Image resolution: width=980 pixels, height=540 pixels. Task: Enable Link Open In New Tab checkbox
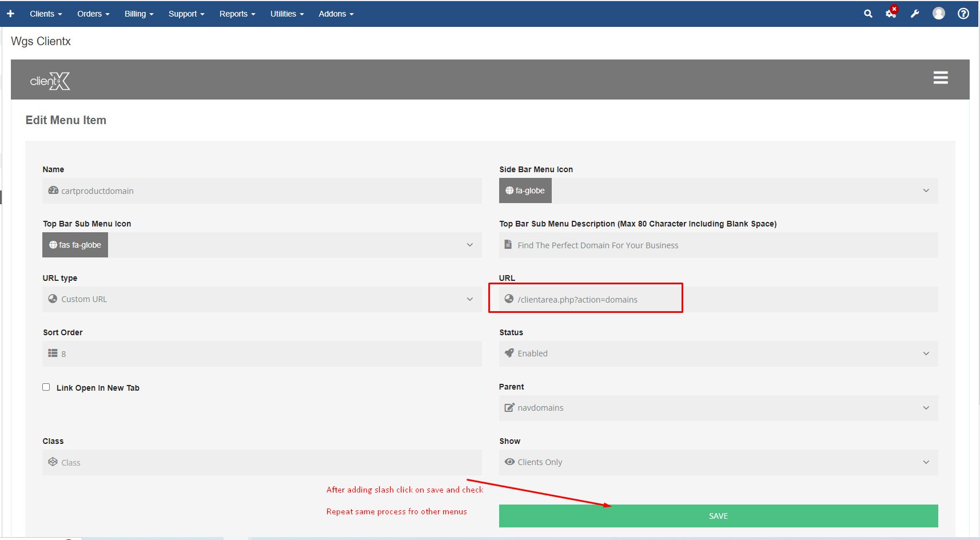(x=46, y=387)
